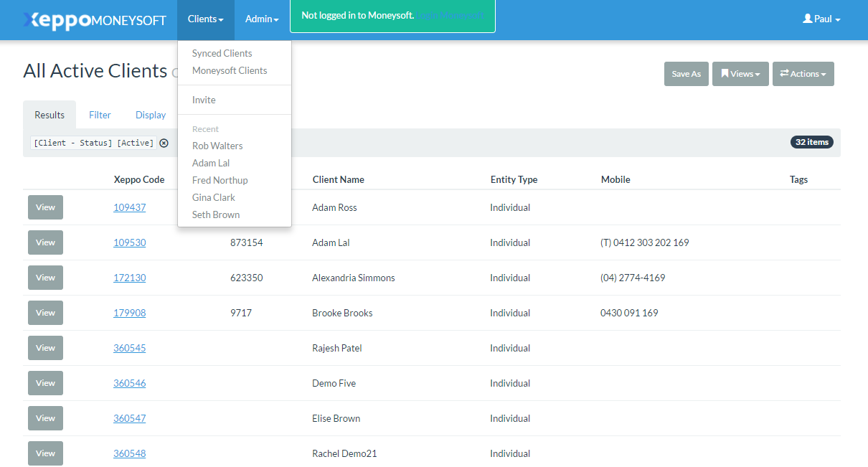Click the Save As button
Screen dimensions: 868x467
686,74
